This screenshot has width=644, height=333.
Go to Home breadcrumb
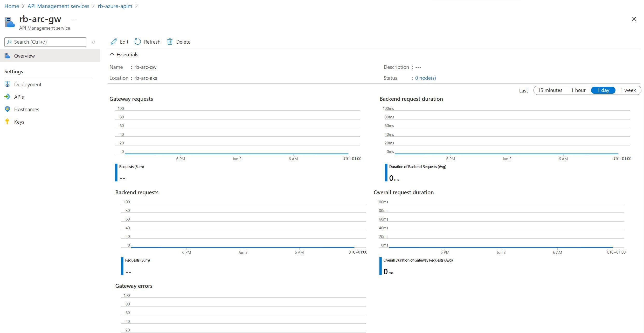(12, 6)
